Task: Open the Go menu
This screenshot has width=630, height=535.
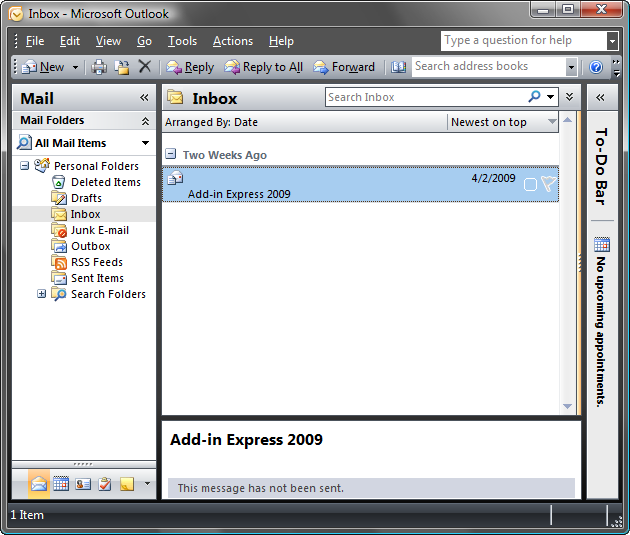Action: (144, 41)
